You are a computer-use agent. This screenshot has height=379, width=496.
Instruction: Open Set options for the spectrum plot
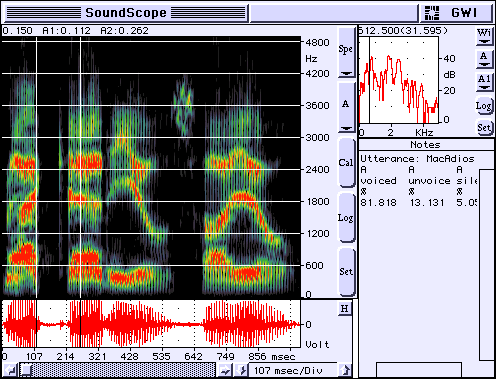pyautogui.click(x=484, y=127)
